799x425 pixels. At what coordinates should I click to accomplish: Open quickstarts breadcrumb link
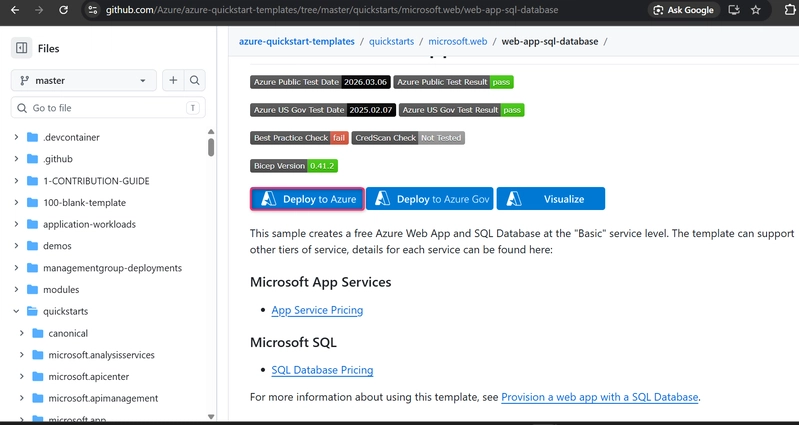tap(391, 41)
